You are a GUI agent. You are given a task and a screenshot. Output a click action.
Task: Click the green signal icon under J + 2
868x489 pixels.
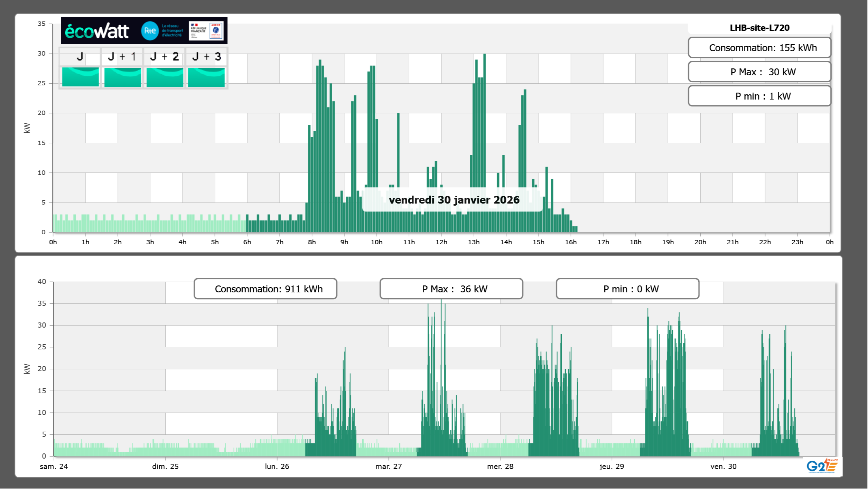165,77
